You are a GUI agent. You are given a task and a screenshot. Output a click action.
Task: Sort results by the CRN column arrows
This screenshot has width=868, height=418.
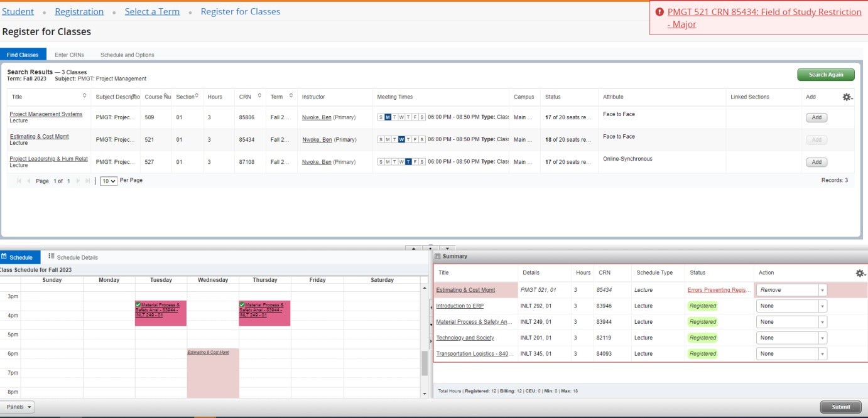[259, 96]
